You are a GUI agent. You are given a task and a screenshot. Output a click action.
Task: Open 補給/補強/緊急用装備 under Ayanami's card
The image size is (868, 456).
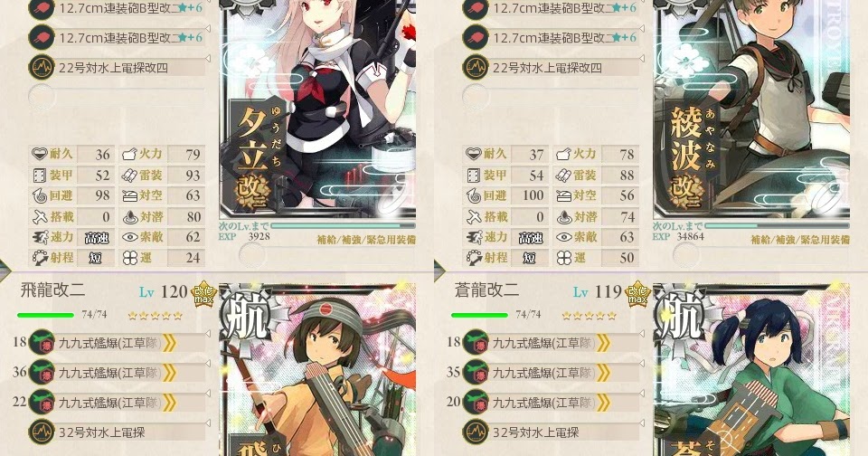(x=800, y=240)
